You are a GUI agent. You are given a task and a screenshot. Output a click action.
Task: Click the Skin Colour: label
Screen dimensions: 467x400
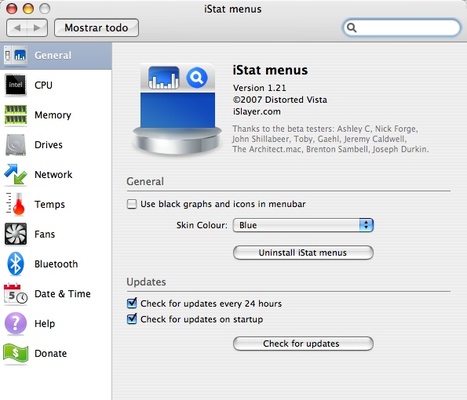coord(202,225)
